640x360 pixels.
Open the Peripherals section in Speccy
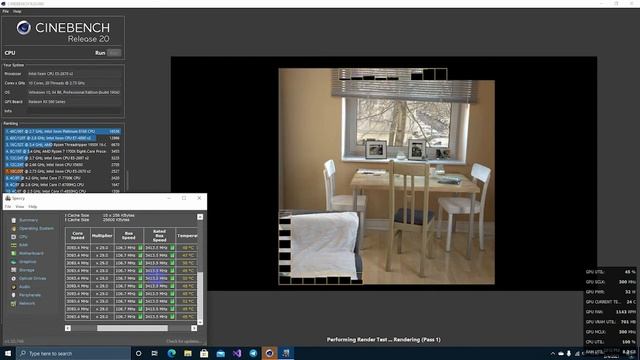(30, 295)
